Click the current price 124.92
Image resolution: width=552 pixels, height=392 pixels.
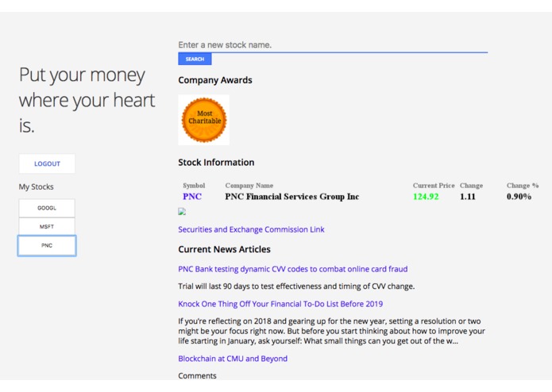pyautogui.click(x=426, y=197)
